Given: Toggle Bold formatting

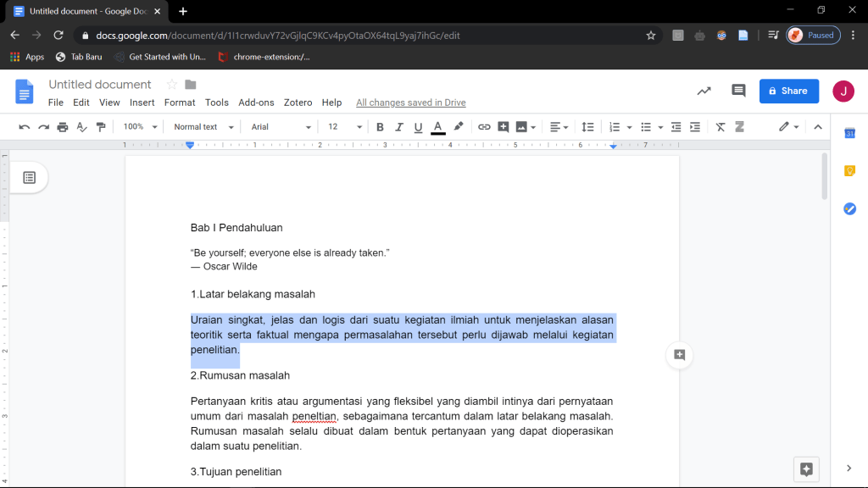Looking at the screenshot, I should click(380, 127).
